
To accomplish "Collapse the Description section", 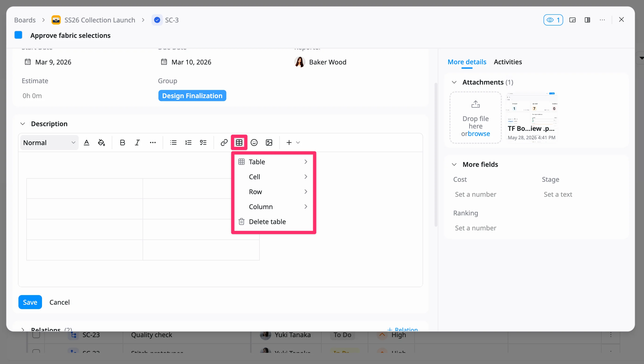I will 23,124.
